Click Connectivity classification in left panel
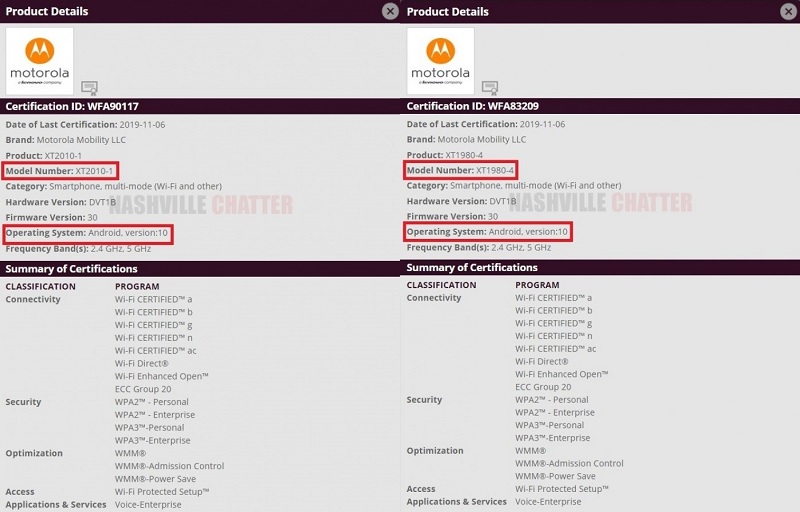The width and height of the screenshot is (800, 512). tap(33, 299)
